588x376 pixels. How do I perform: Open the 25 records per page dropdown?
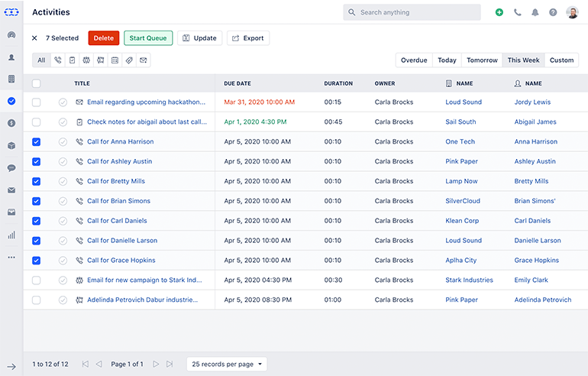[x=228, y=365]
